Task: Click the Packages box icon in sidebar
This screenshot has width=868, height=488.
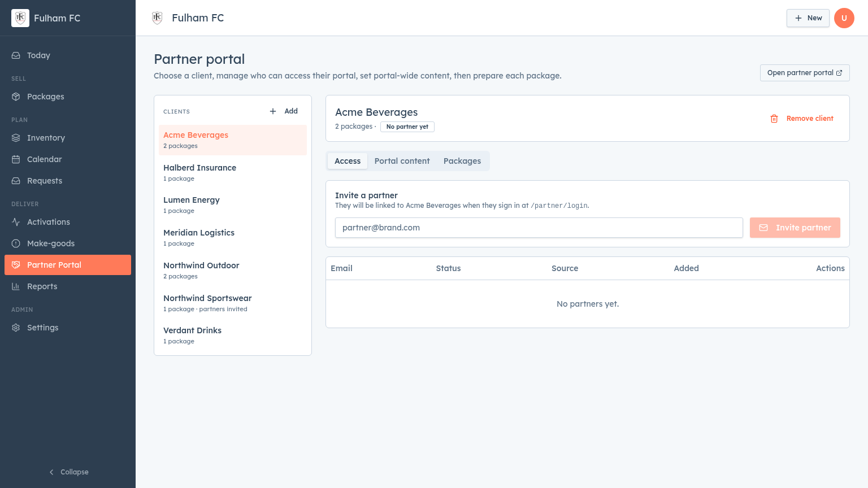Action: click(16, 97)
